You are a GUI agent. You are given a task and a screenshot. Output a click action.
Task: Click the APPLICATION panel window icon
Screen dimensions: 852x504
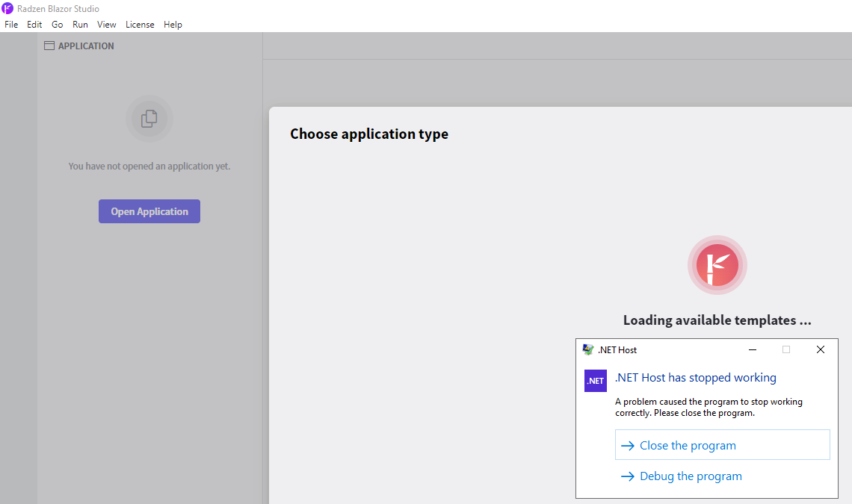(x=49, y=46)
